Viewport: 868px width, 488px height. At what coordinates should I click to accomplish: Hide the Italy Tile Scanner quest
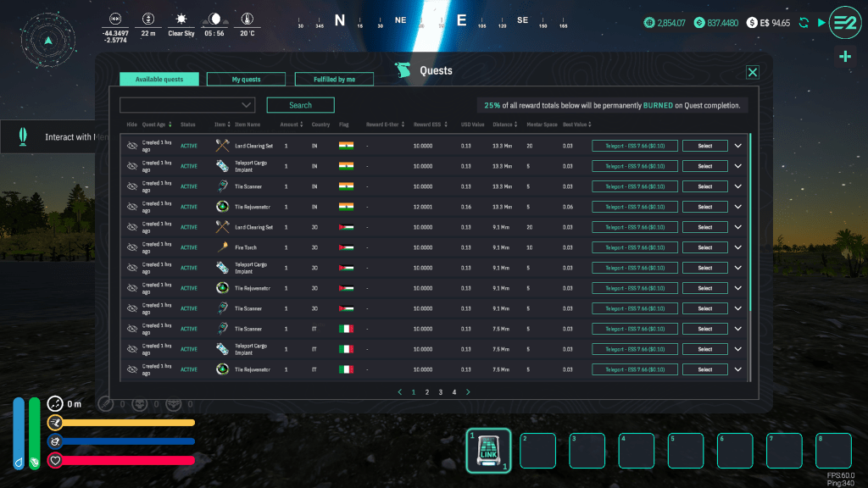tap(131, 329)
